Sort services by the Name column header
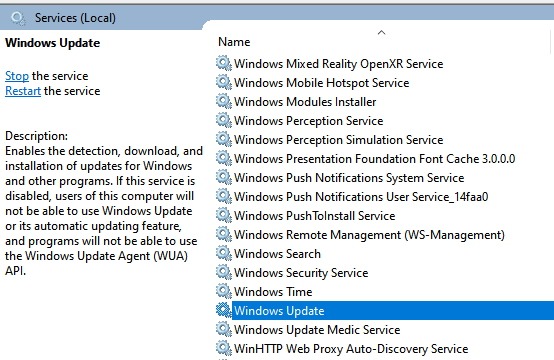Image resolution: width=554 pixels, height=360 pixels. (x=234, y=42)
